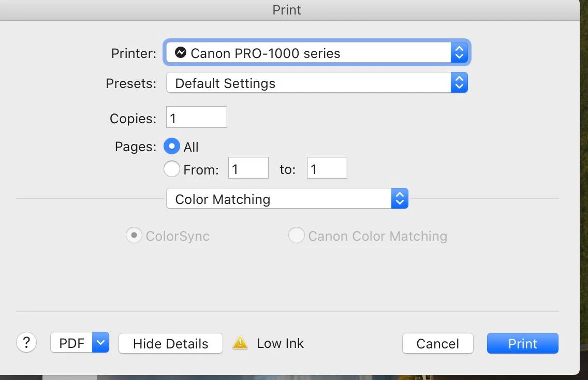The image size is (588, 380).
Task: Open the Color Matching options dropdown
Action: pyautogui.click(x=287, y=198)
